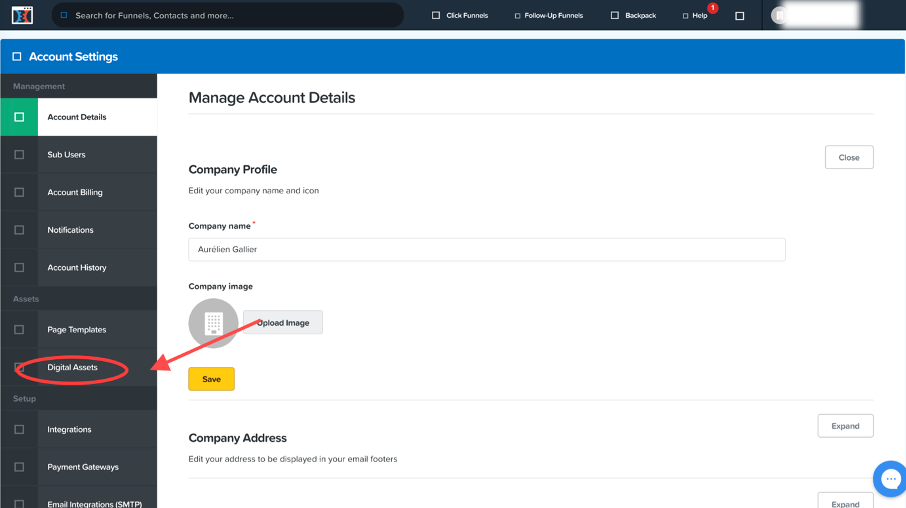
Task: Select Account Details in sidebar
Action: [x=79, y=117]
